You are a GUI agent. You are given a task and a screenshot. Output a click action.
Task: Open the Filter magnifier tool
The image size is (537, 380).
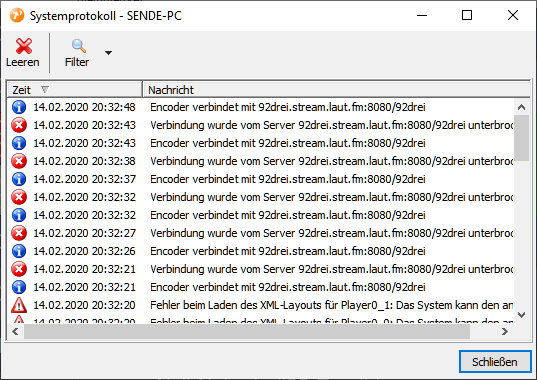[78, 46]
